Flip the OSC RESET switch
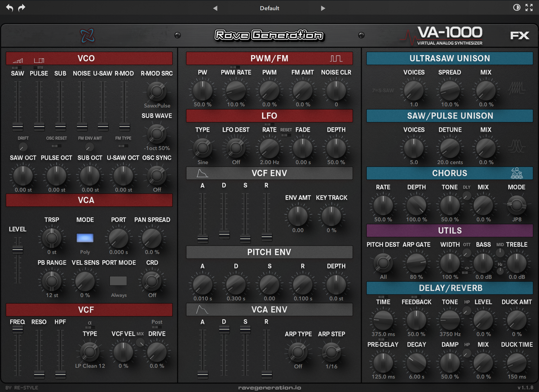Viewport: 539px width, 392px height. point(57,145)
